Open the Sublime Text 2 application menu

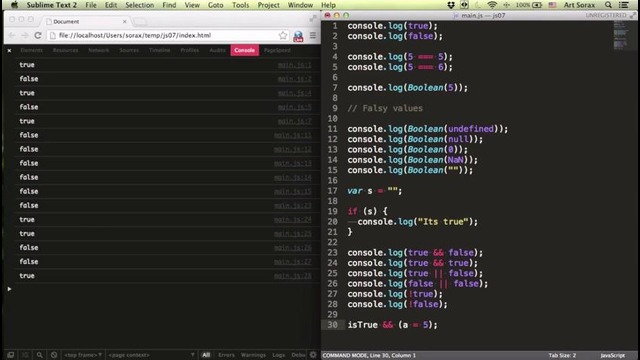[51, 5]
